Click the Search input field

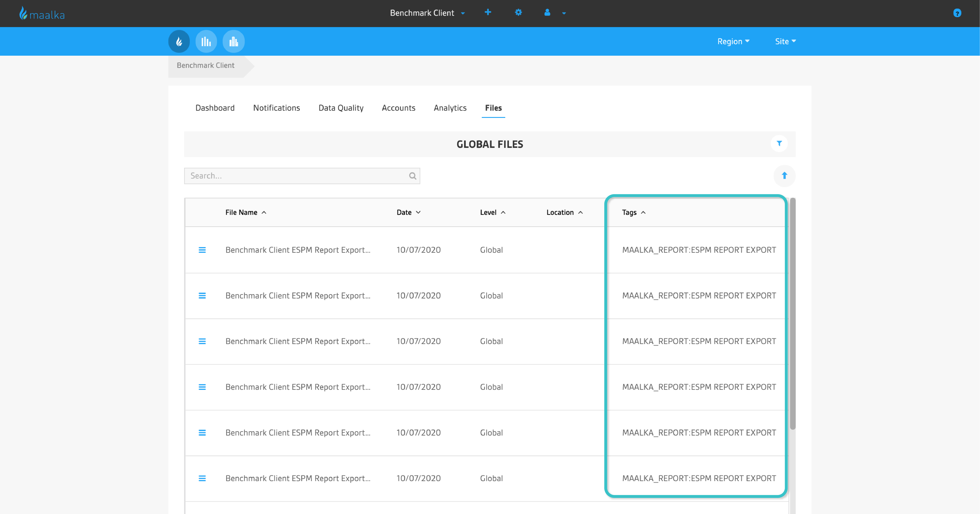coord(302,176)
